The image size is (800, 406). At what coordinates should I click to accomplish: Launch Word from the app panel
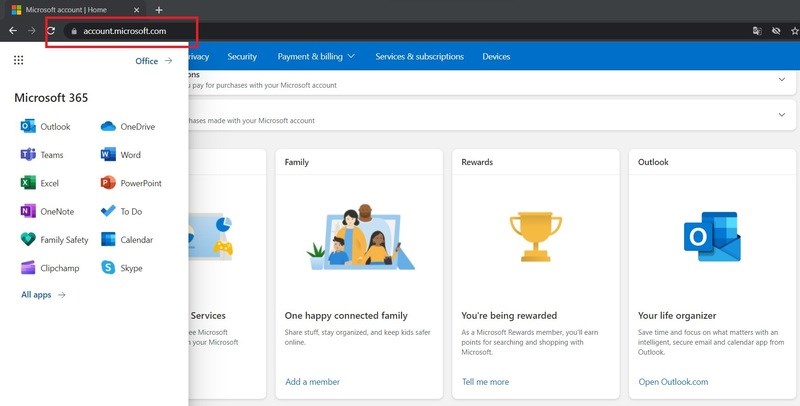point(120,155)
